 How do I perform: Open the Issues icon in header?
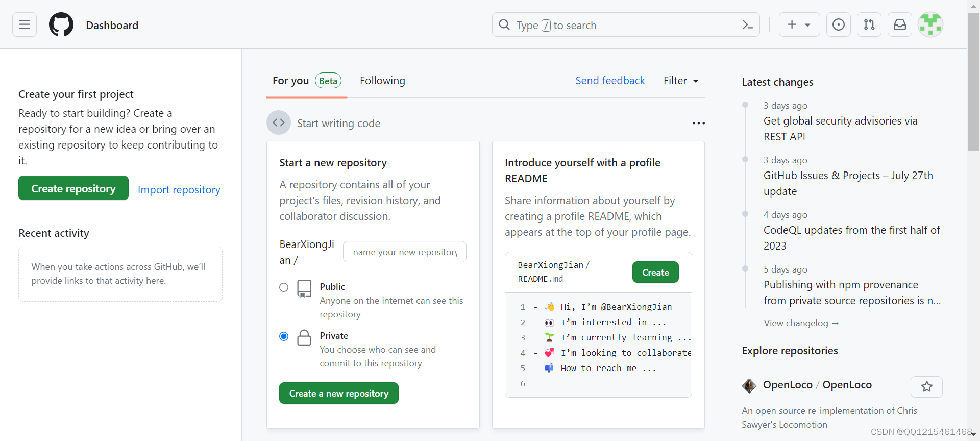tap(839, 24)
